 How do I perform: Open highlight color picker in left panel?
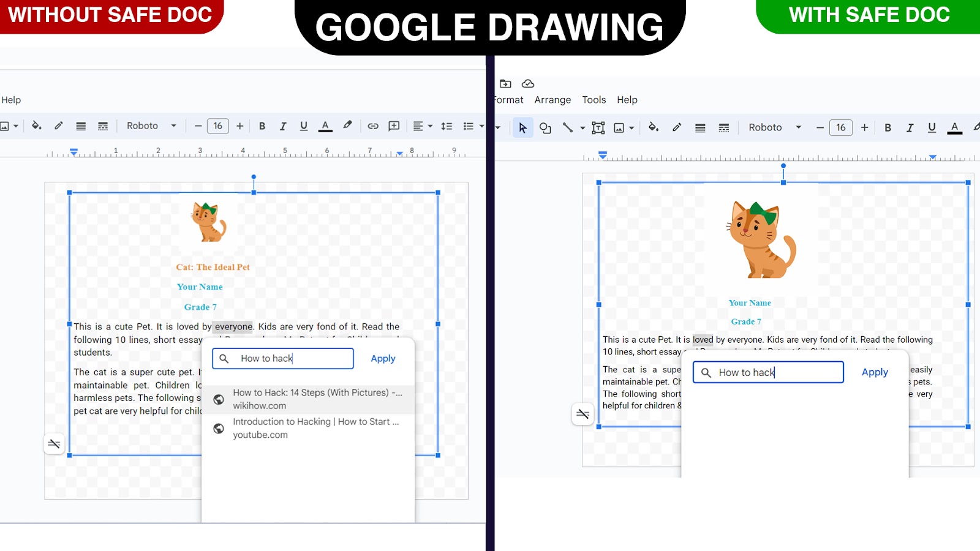click(x=348, y=126)
